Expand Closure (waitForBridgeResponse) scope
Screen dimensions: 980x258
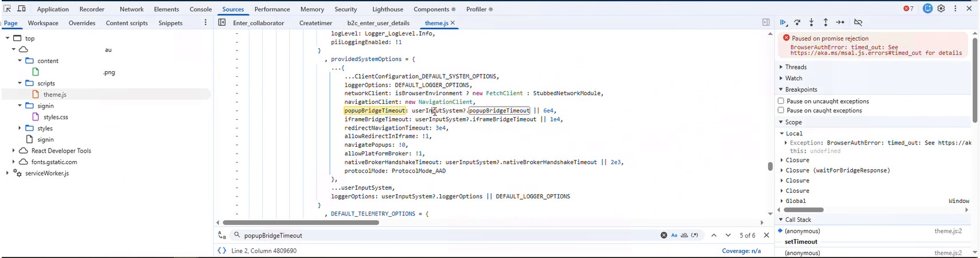pos(782,170)
